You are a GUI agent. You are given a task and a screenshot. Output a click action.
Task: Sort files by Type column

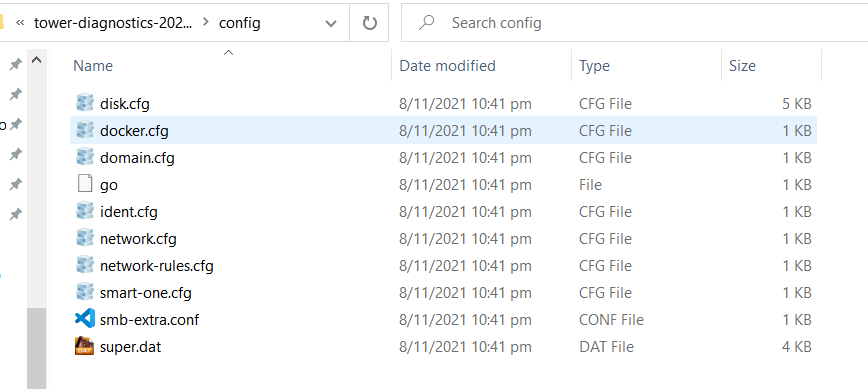click(x=594, y=66)
